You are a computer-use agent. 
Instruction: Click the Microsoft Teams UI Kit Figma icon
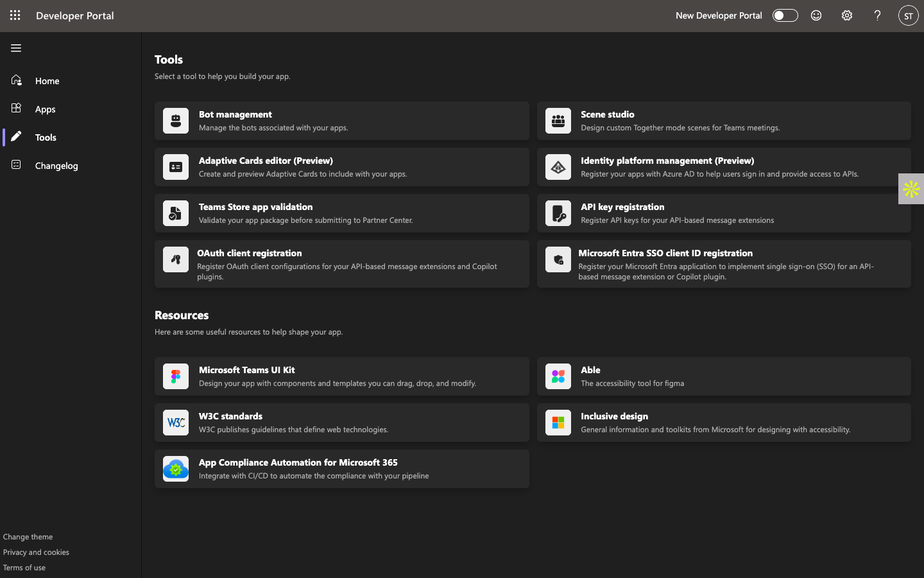[x=176, y=376]
